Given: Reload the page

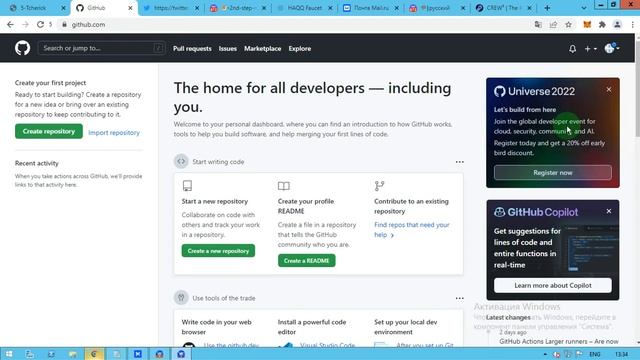Looking at the screenshot, I should coord(40,24).
